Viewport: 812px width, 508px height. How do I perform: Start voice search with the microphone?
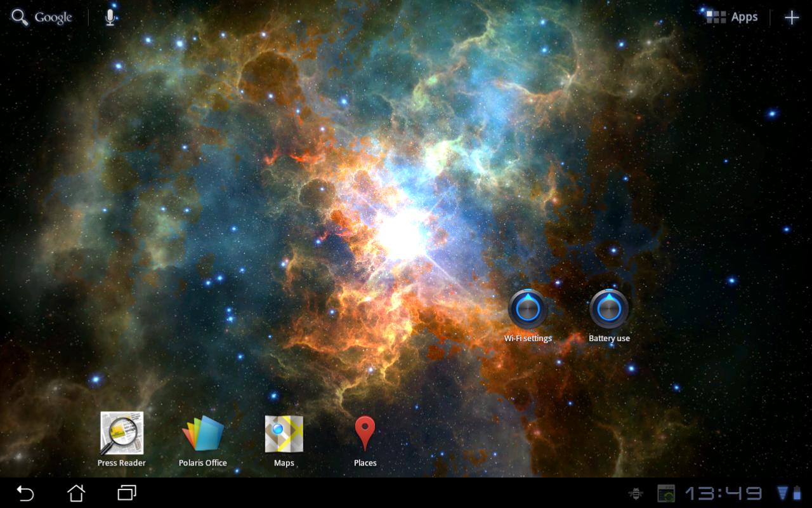pos(110,18)
